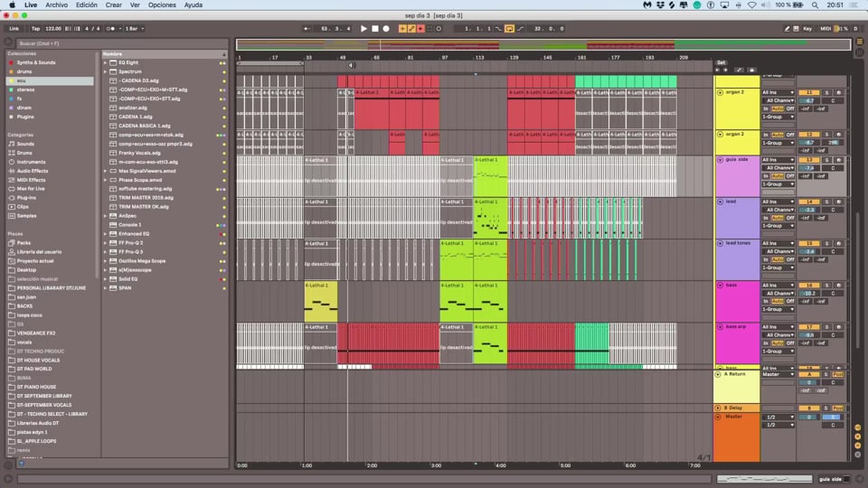Open Dropbox icon in macOS menu bar
The height and width of the screenshot is (488, 868).
(x=660, y=5)
